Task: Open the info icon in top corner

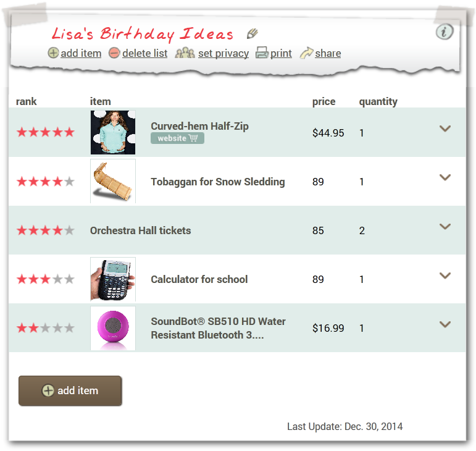Action: pos(444,32)
